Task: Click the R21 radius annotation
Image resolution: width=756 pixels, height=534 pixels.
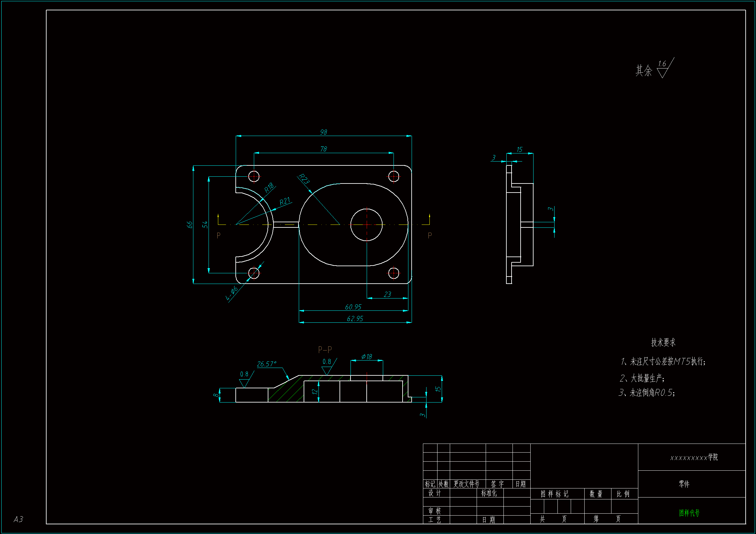Action: click(x=285, y=201)
